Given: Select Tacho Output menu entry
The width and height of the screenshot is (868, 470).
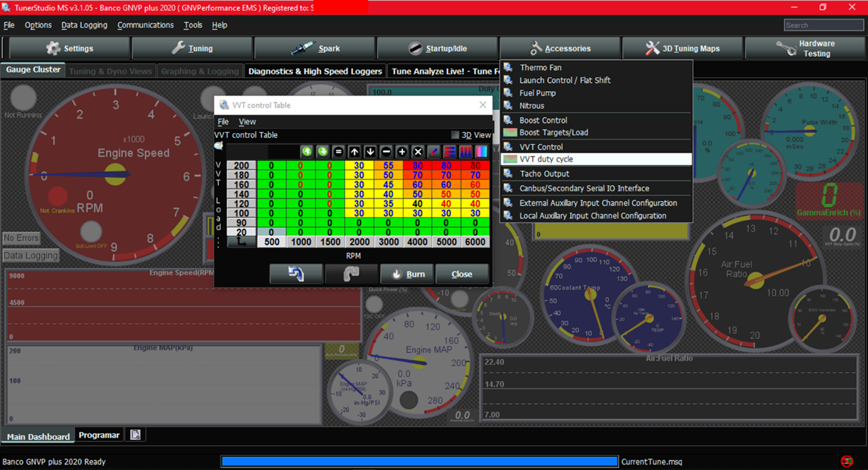Looking at the screenshot, I should 597,174.
